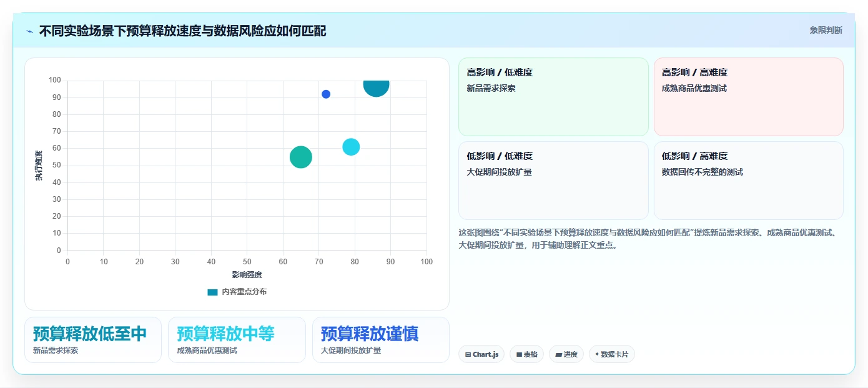Click 新品需求探索 under 预算释放低至中
Image resolution: width=868 pixels, height=388 pixels.
[56, 351]
